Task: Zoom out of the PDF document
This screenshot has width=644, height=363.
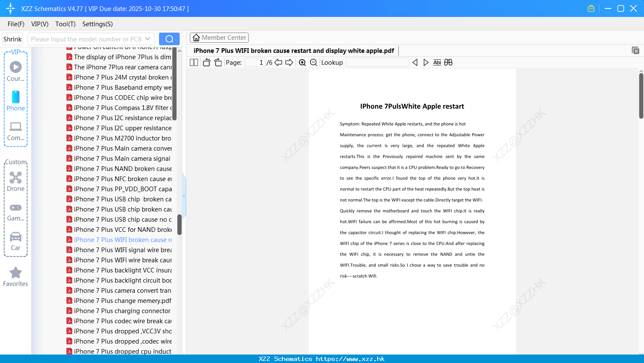Action: point(313,63)
